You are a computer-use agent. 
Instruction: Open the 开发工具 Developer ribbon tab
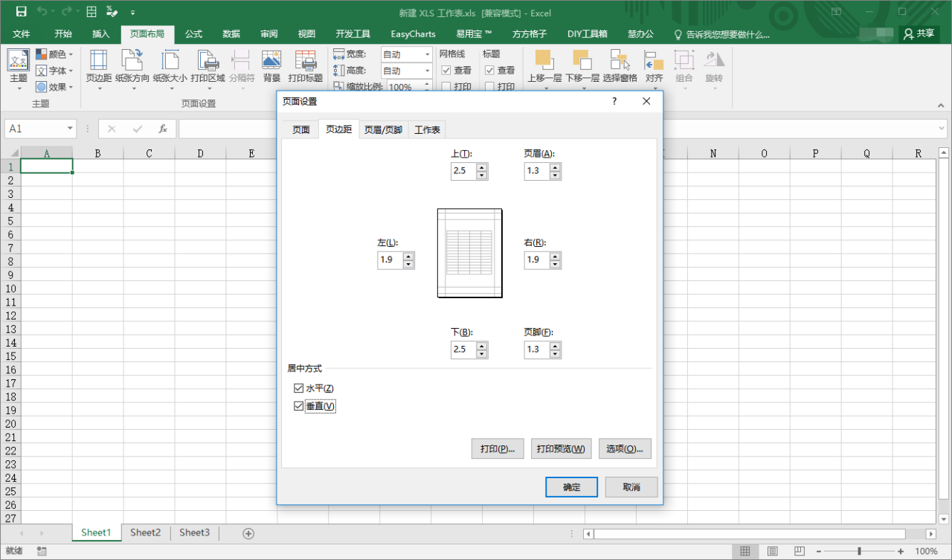pos(353,34)
